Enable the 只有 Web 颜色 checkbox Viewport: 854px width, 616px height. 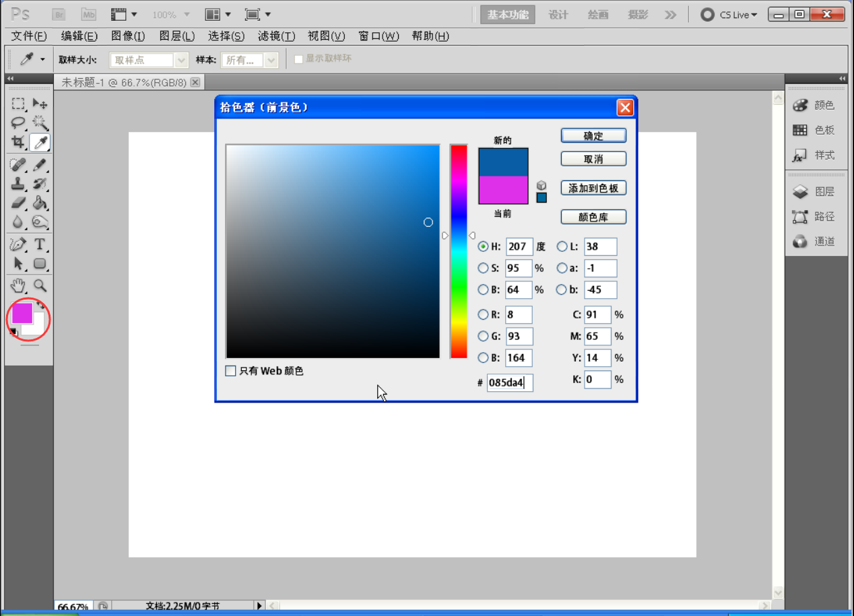231,371
